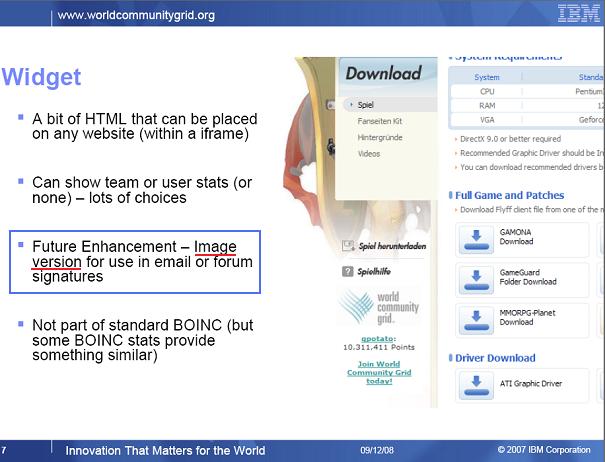The width and height of the screenshot is (605, 462).
Task: Click the Spielhilfe question mark icon
Action: click(348, 271)
